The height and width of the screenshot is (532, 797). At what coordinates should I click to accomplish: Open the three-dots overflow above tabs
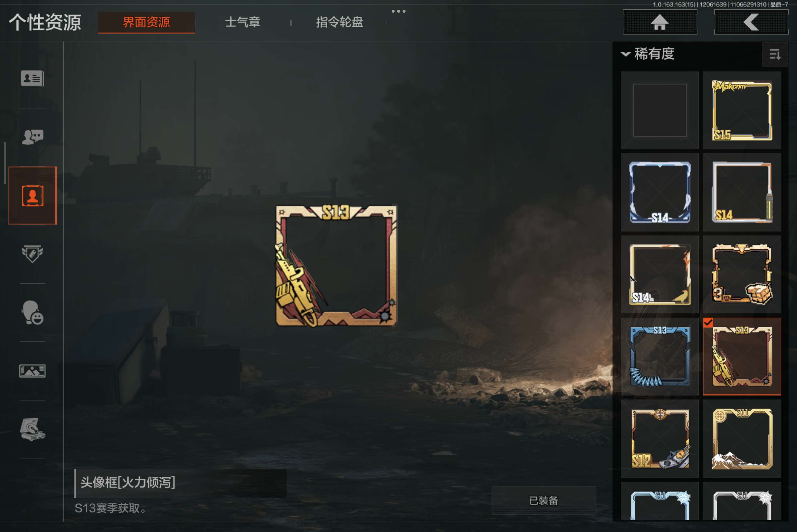(x=398, y=11)
